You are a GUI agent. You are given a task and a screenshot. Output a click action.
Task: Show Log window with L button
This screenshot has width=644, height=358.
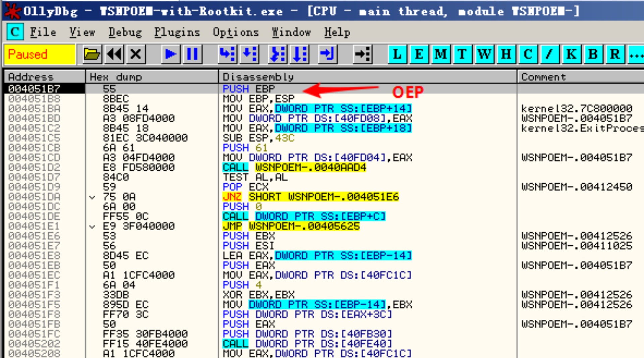pyautogui.click(x=397, y=54)
